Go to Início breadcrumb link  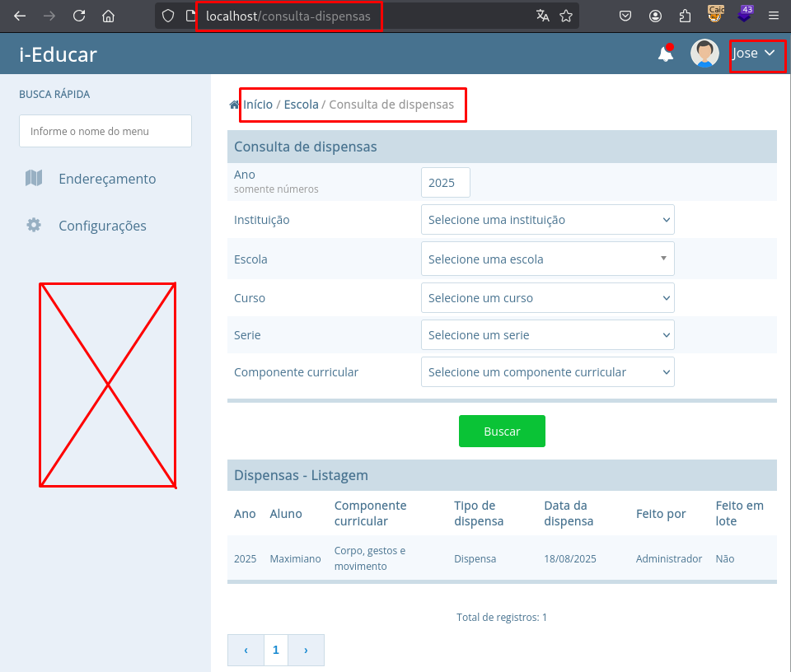click(x=257, y=105)
